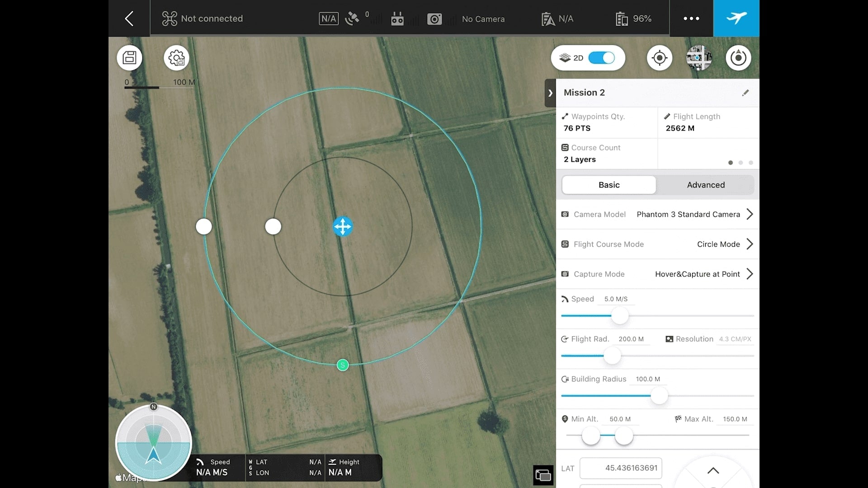Click the Speed slider handle
This screenshot has width=868, height=488.
click(620, 316)
